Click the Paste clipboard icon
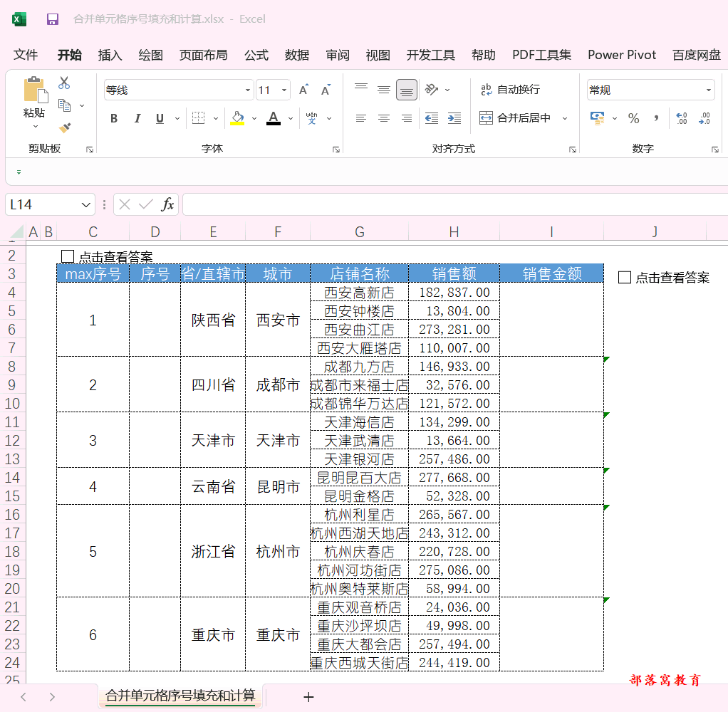The width and height of the screenshot is (728, 712). [x=36, y=90]
